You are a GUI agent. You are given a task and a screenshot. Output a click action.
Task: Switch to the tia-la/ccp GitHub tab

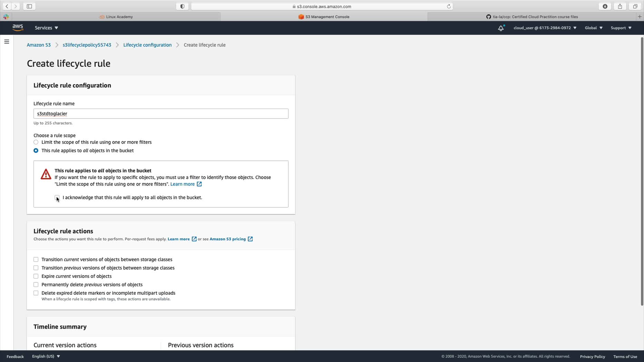click(532, 17)
